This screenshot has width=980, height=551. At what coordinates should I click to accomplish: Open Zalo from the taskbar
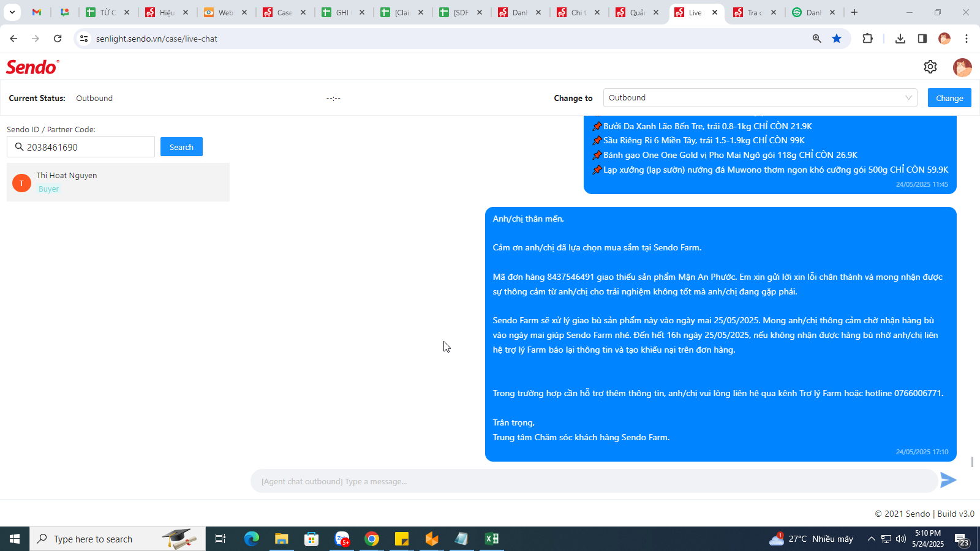(x=342, y=539)
